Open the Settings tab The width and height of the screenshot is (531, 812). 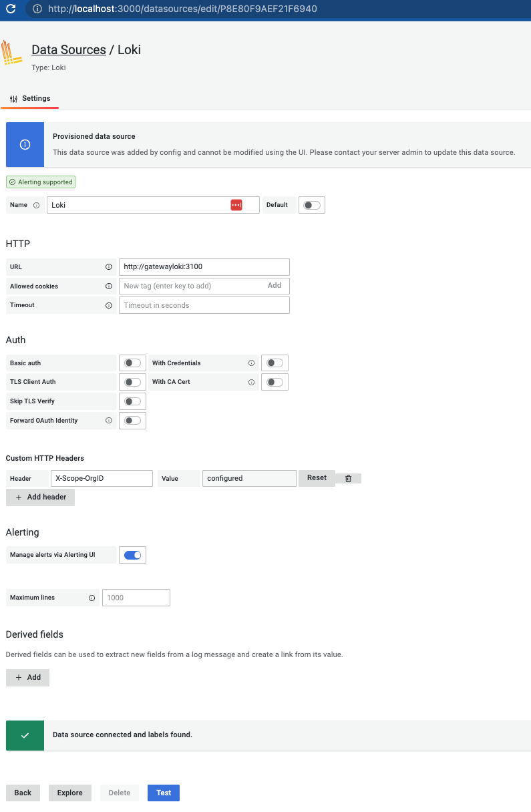pyautogui.click(x=30, y=99)
